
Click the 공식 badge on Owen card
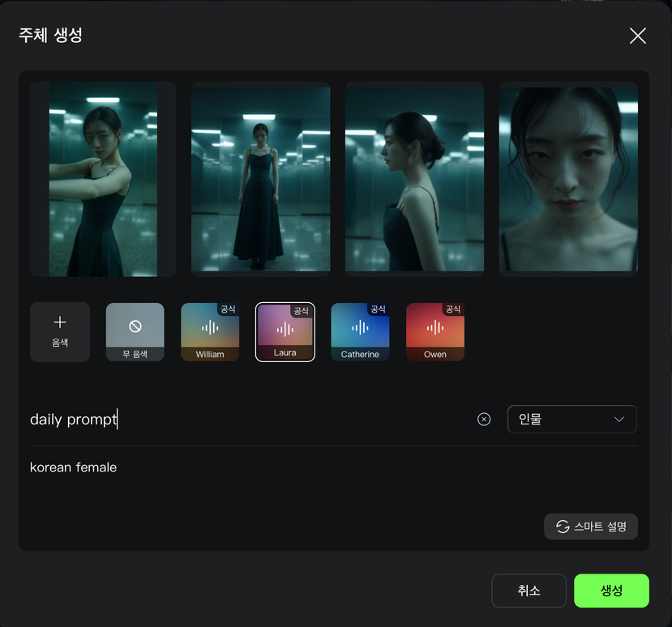(453, 310)
